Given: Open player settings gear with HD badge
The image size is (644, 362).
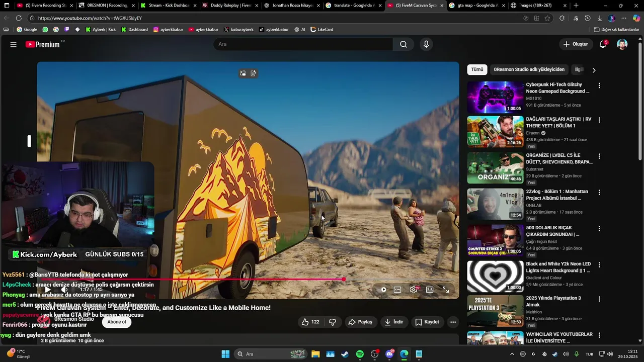Looking at the screenshot, I should click(x=414, y=290).
